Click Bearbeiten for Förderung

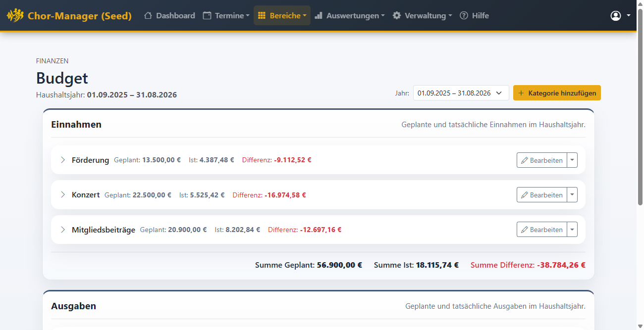coord(542,160)
